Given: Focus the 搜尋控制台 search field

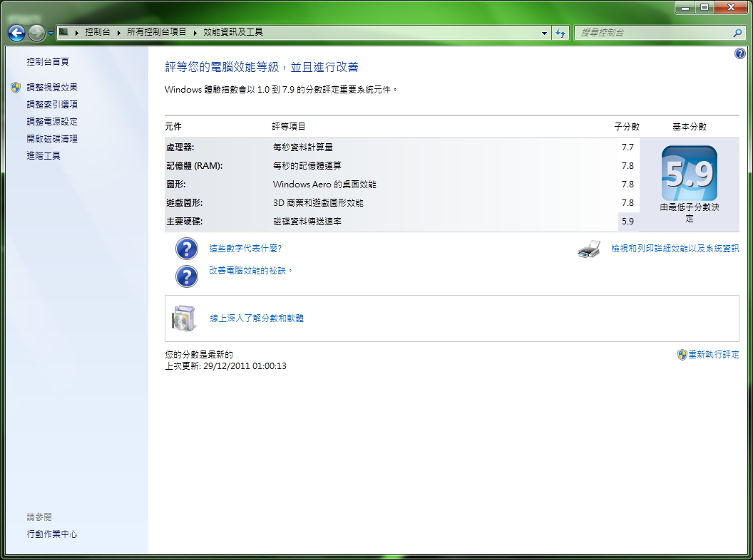Looking at the screenshot, I should point(654,33).
